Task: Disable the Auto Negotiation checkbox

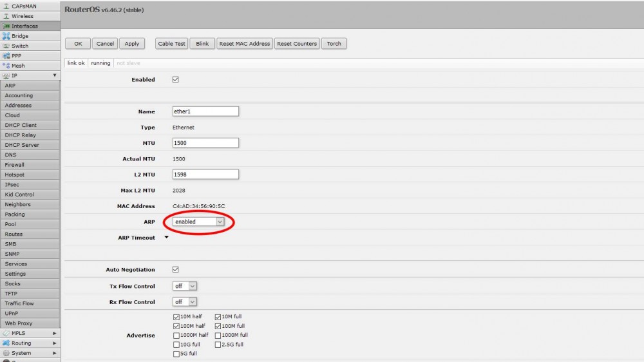Action: click(x=176, y=270)
